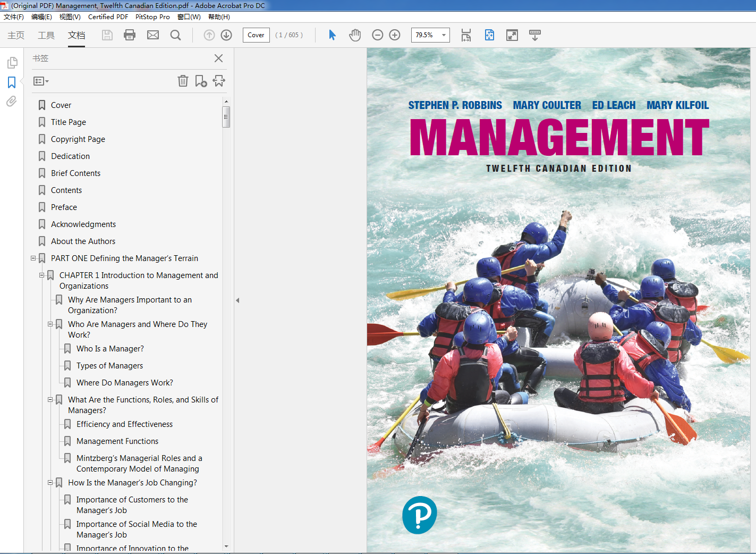This screenshot has height=554, width=756.
Task: Go to next page down-arrow icon
Action: click(x=226, y=35)
